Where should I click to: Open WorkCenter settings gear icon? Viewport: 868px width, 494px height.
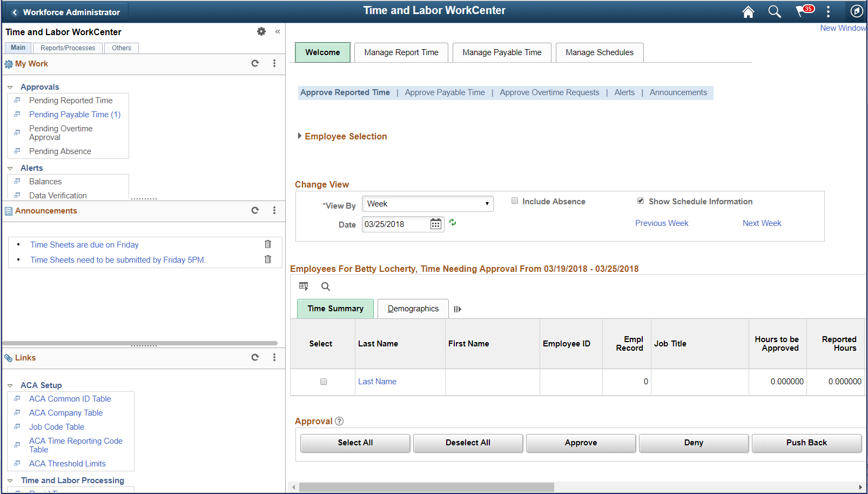coord(261,31)
